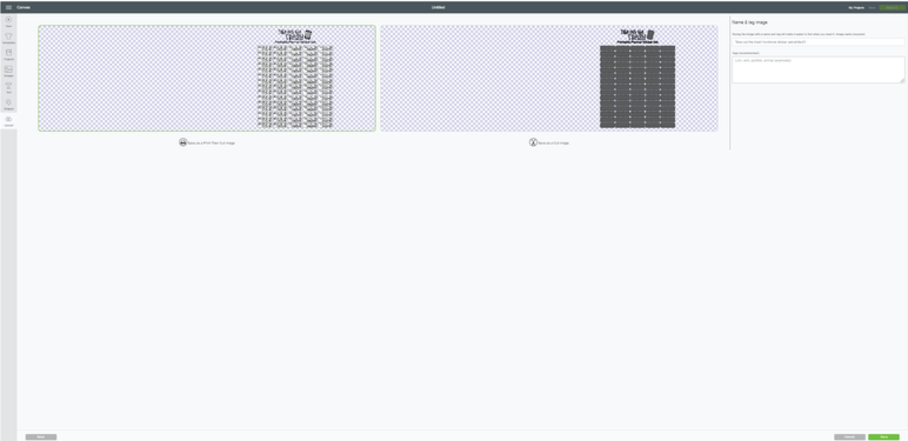Click the Name & tag image heading

pos(750,22)
